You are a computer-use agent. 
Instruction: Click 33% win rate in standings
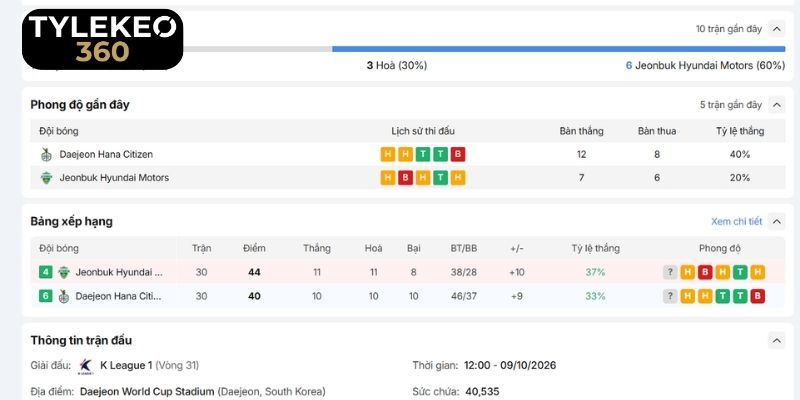coord(595,296)
